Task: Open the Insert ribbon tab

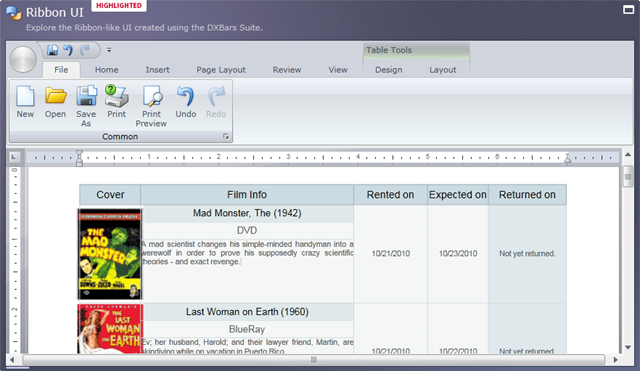Action: tap(158, 70)
